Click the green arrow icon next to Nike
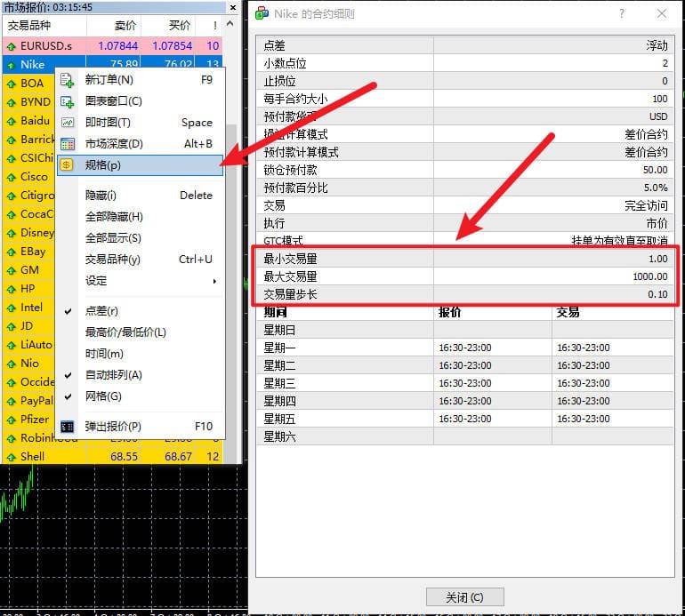Screen dimensions: 685x616 pos(12,65)
